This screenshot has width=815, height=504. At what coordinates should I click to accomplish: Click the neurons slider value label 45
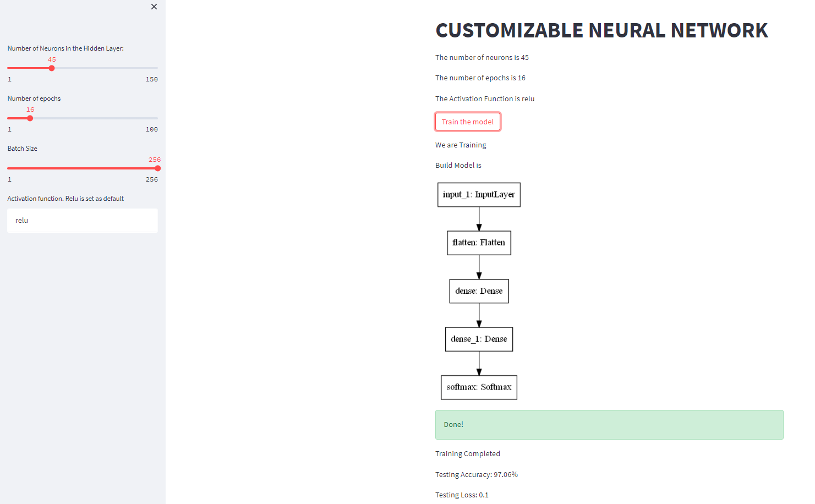coord(52,59)
